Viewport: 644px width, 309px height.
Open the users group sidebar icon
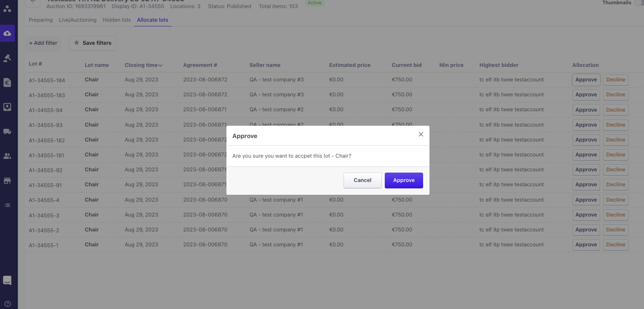point(7,156)
